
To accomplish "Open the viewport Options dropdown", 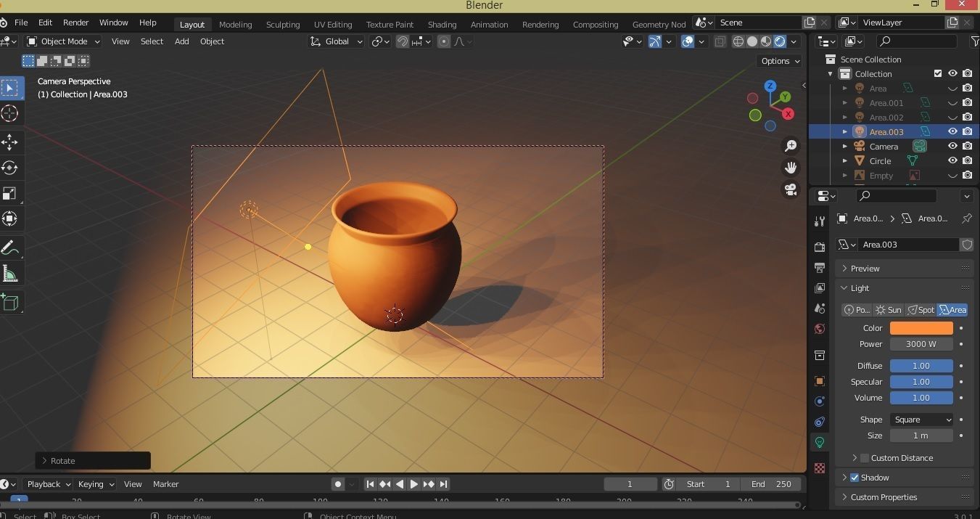I will [x=780, y=61].
